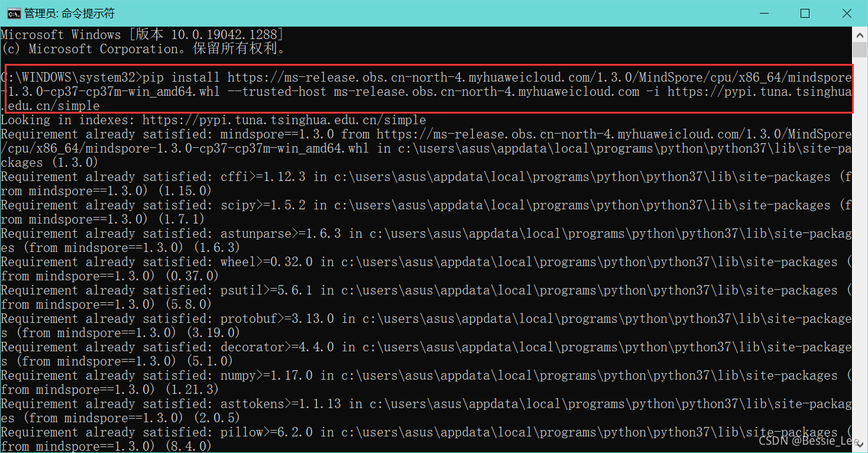Click the 'psutil>=5.6.1' requirement text
868x453 pixels.
coord(267,290)
